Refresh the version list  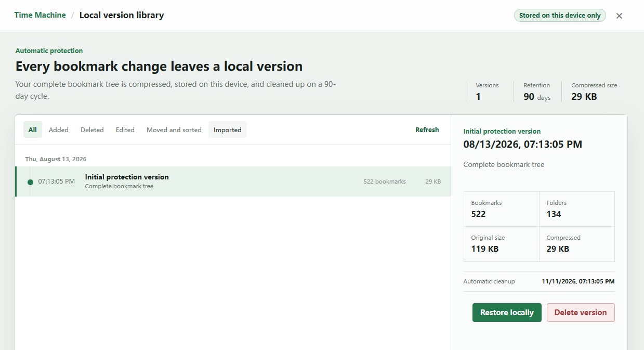(x=427, y=129)
